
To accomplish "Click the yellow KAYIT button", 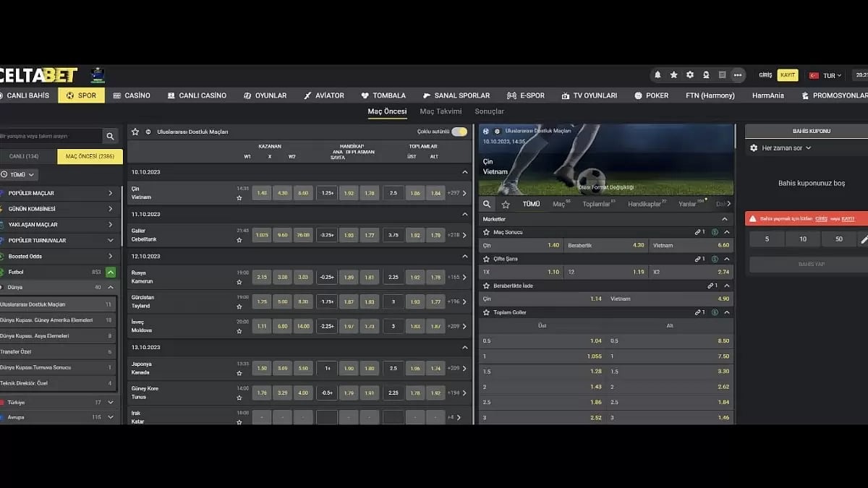I will [787, 75].
